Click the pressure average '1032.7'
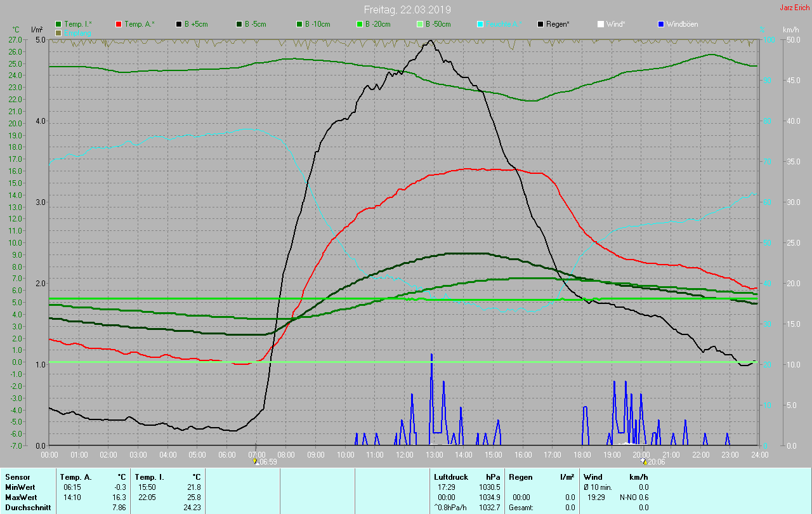 point(490,508)
